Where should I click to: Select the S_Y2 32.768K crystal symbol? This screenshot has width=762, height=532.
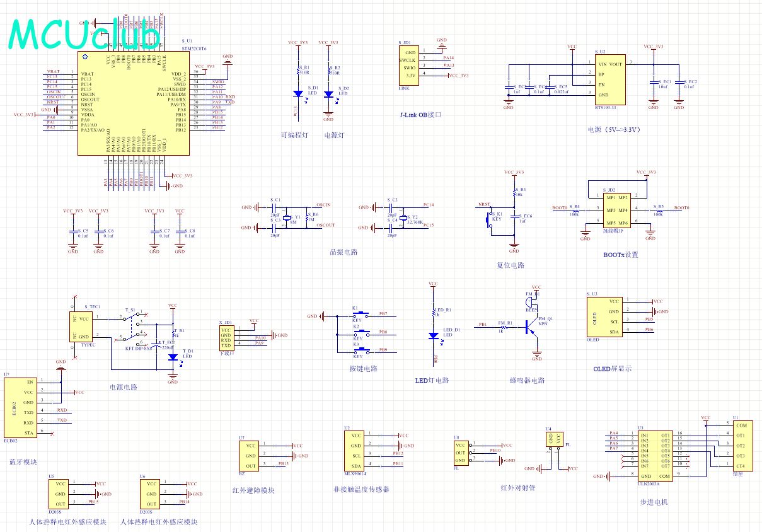pyautogui.click(x=401, y=217)
